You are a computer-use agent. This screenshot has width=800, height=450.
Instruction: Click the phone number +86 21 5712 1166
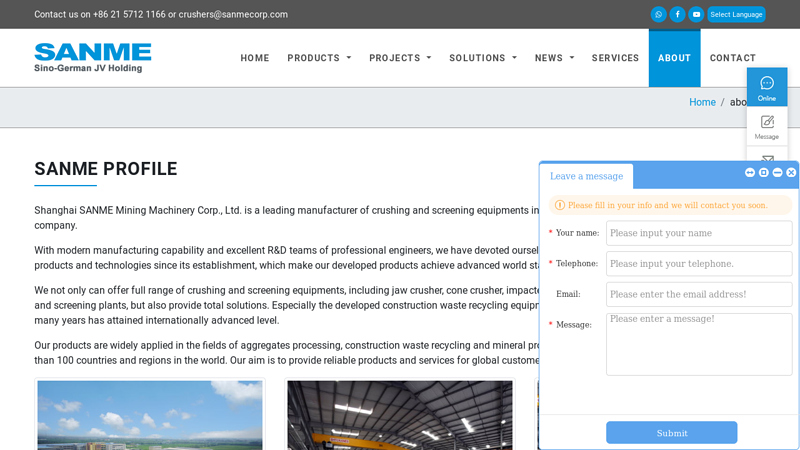click(129, 14)
